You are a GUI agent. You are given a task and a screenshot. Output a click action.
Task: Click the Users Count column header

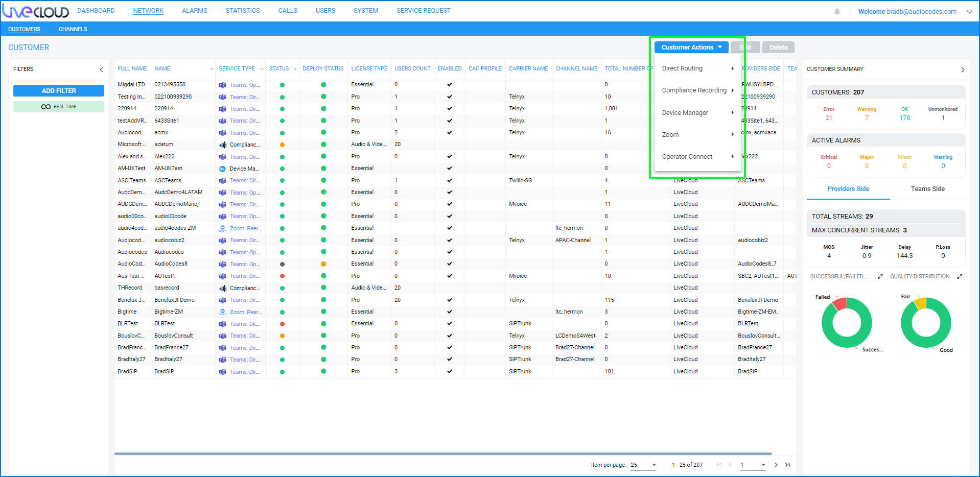point(412,69)
